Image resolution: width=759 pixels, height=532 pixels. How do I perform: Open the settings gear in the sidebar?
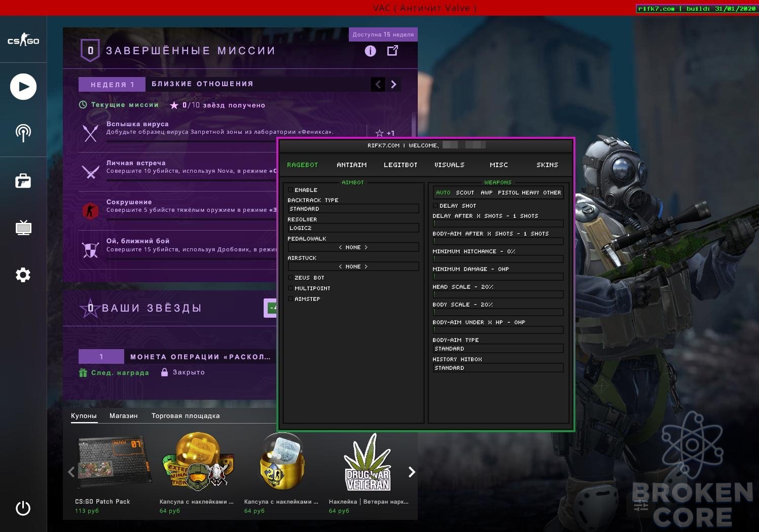click(23, 275)
